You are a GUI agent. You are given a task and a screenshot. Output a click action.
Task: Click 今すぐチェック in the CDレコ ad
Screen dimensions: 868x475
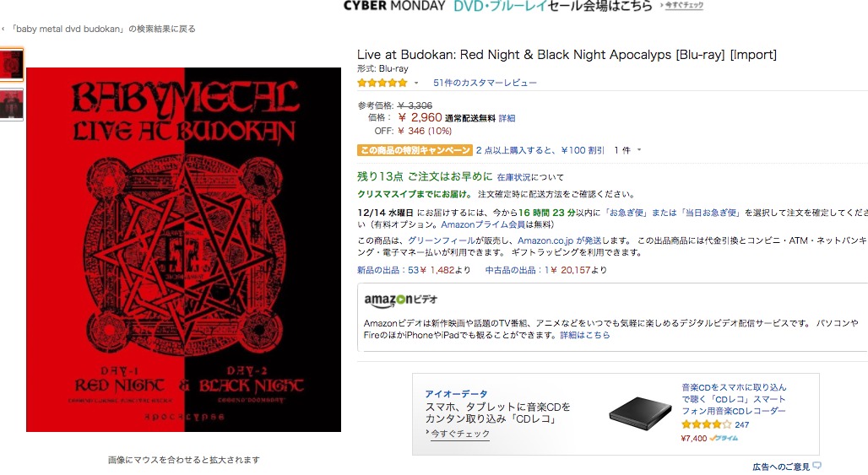pyautogui.click(x=458, y=434)
